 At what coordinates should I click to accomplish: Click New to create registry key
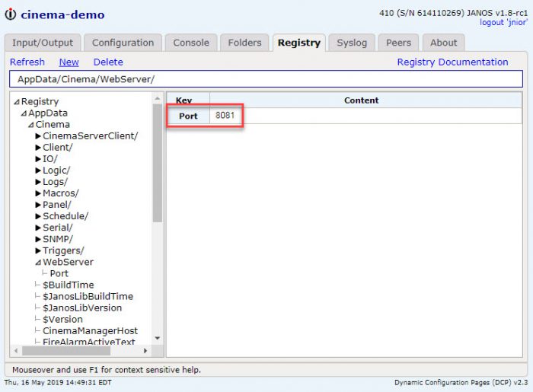click(69, 62)
